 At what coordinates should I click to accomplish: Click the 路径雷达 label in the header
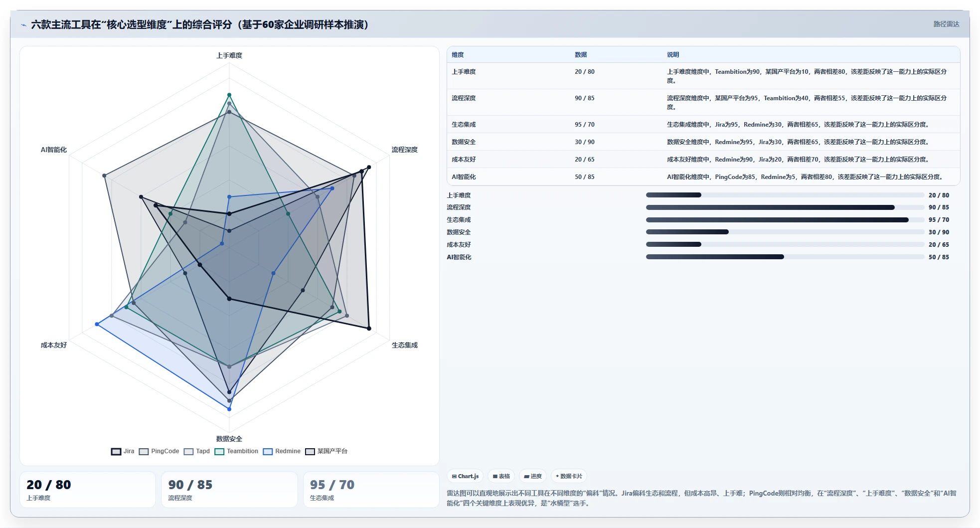tap(946, 24)
